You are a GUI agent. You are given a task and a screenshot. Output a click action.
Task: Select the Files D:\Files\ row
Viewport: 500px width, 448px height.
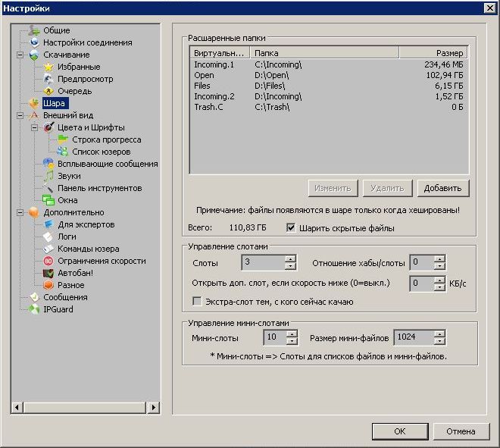[329, 86]
